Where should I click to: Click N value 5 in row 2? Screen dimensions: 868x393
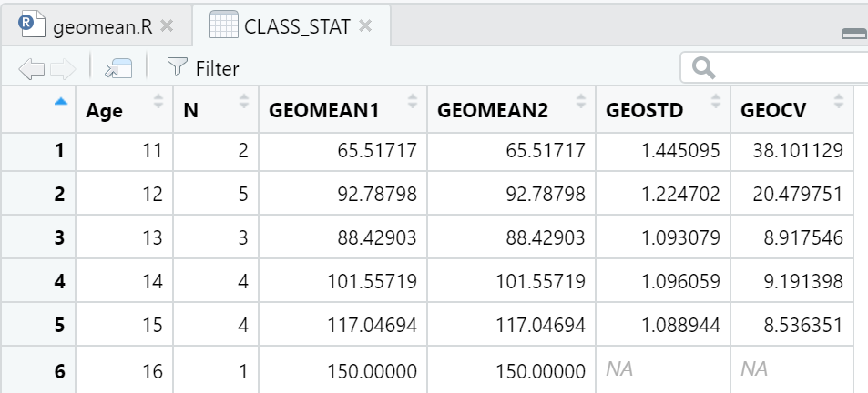[x=215, y=194]
